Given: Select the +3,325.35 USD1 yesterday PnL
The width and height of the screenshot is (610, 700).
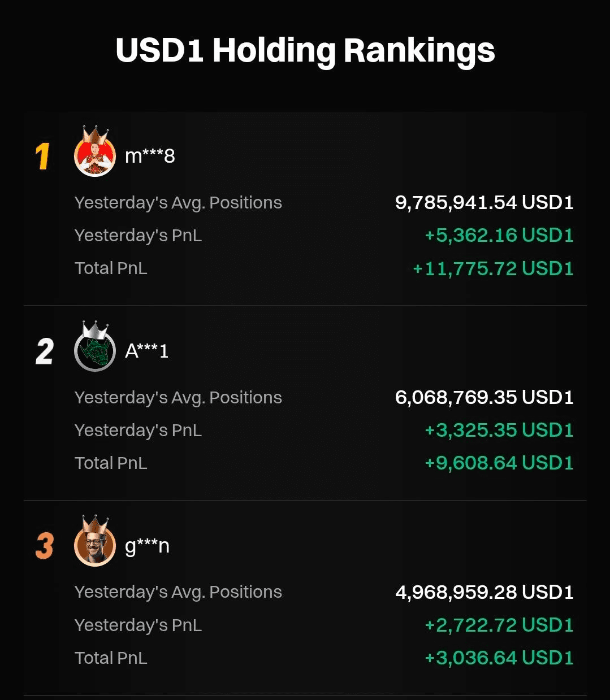Looking at the screenshot, I should [499, 430].
